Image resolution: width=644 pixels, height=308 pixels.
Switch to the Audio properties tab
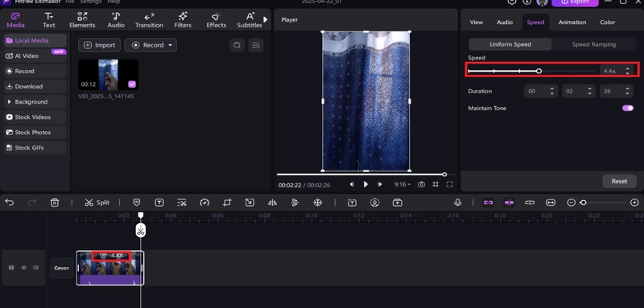(x=505, y=23)
